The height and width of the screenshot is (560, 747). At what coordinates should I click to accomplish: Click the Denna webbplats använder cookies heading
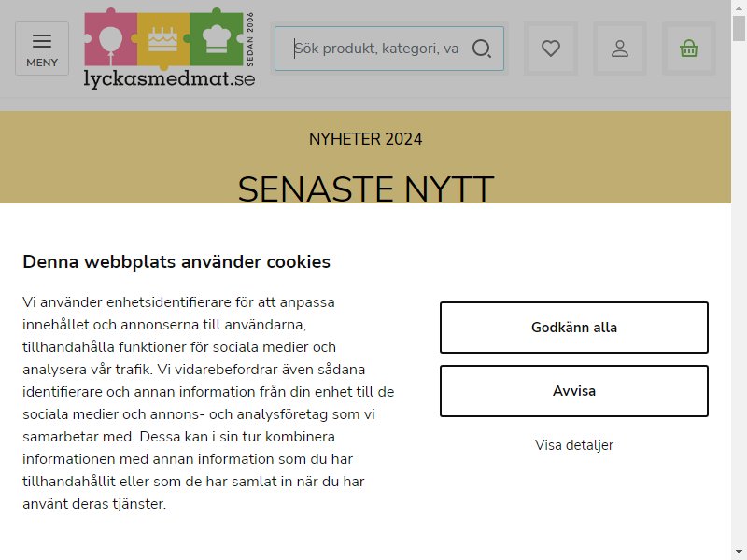(x=176, y=262)
